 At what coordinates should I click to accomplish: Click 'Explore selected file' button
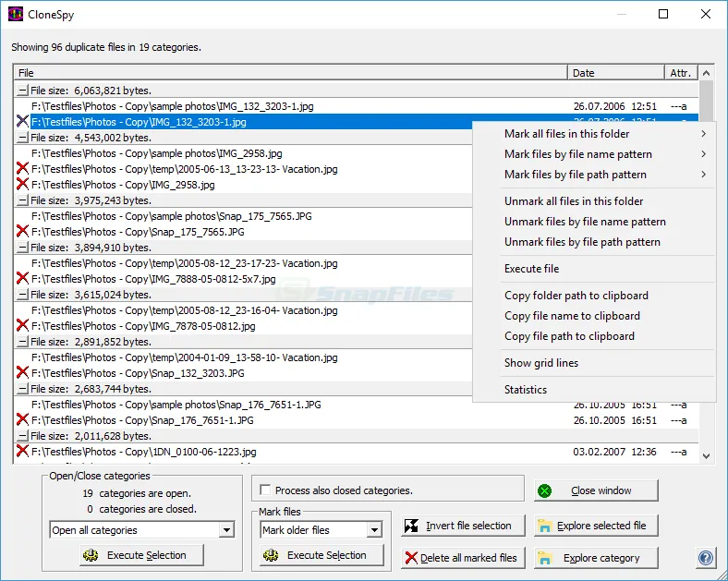[596, 526]
